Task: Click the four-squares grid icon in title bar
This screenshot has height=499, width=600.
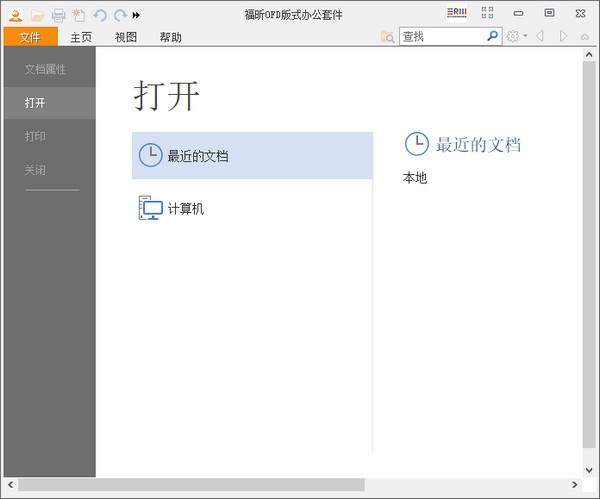Action: point(487,13)
